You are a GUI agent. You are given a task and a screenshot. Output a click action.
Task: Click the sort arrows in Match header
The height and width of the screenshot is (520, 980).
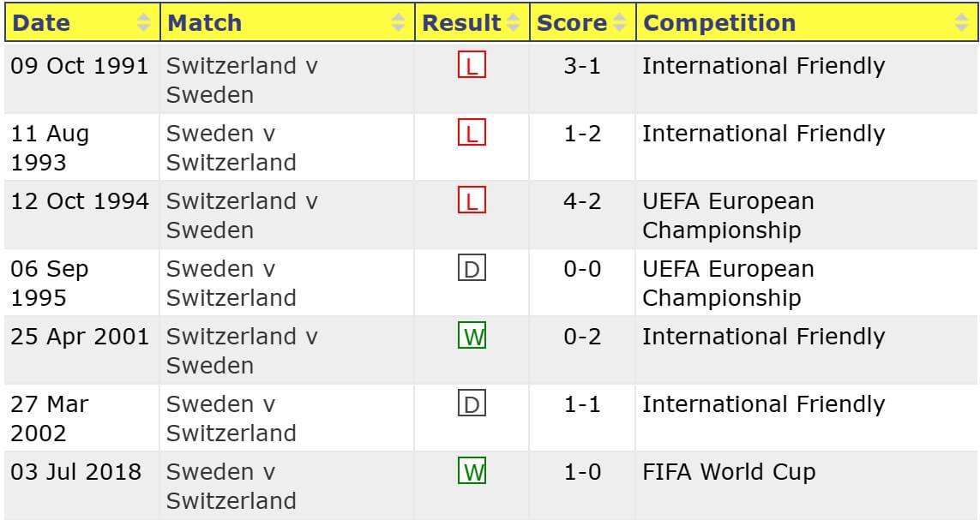[x=398, y=23]
